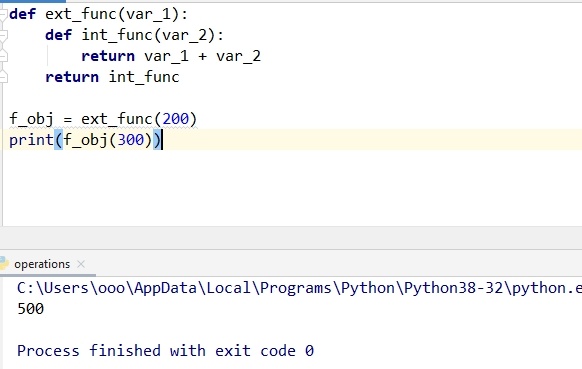582x369 pixels.
Task: Place cursor on number 200 argument
Action: [x=176, y=119]
